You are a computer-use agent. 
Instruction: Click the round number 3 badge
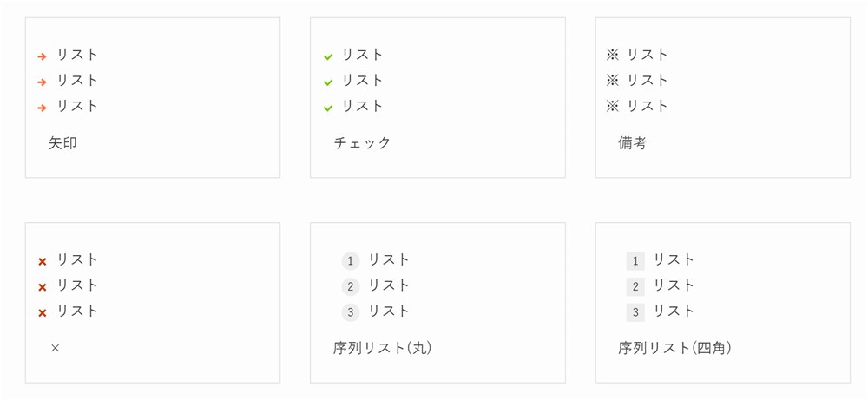351,312
